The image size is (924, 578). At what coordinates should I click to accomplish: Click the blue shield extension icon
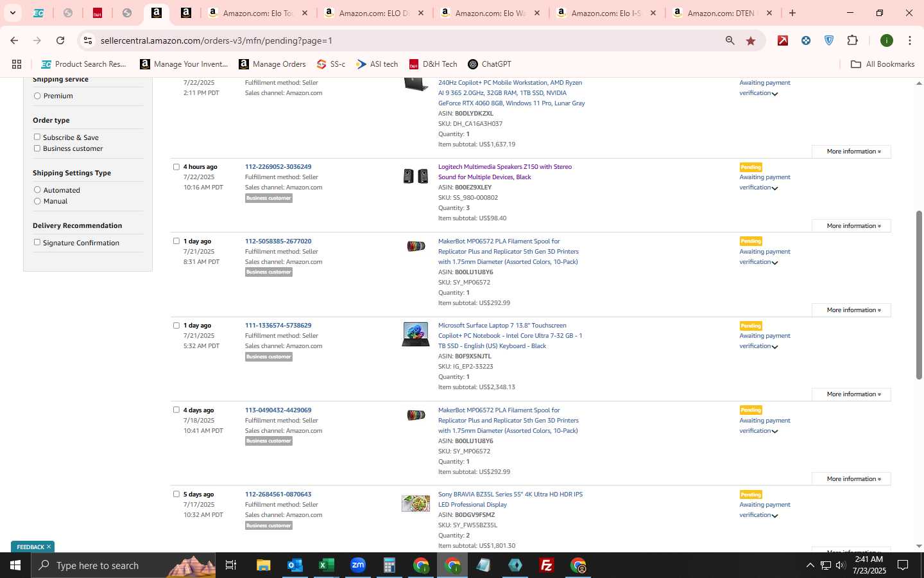[x=829, y=40]
